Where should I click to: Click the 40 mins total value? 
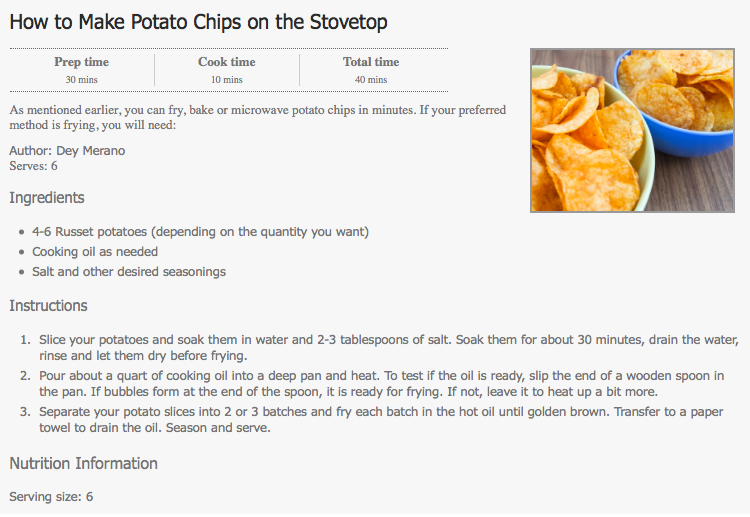click(x=371, y=79)
